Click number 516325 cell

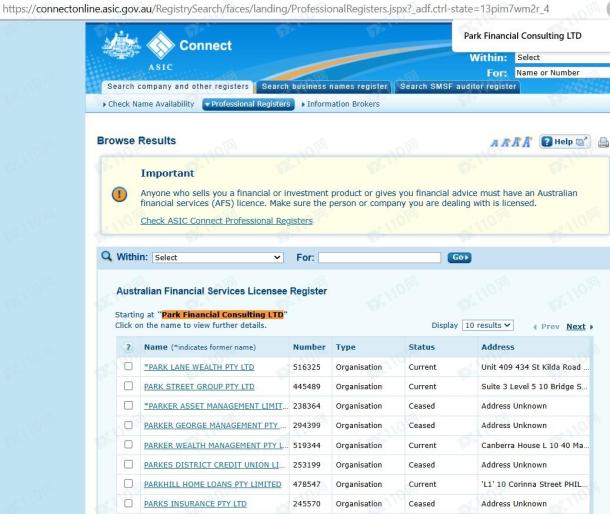point(307,367)
